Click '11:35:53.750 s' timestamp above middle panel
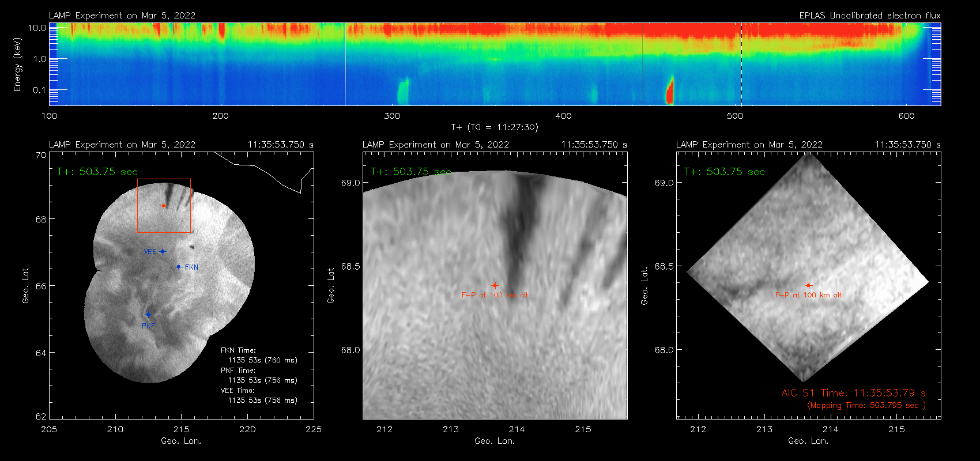This screenshot has height=461, width=980. point(594,145)
